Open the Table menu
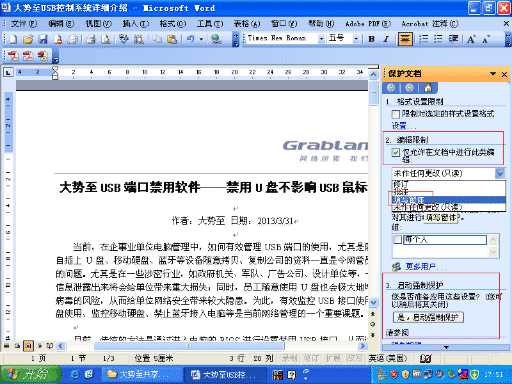 247,24
